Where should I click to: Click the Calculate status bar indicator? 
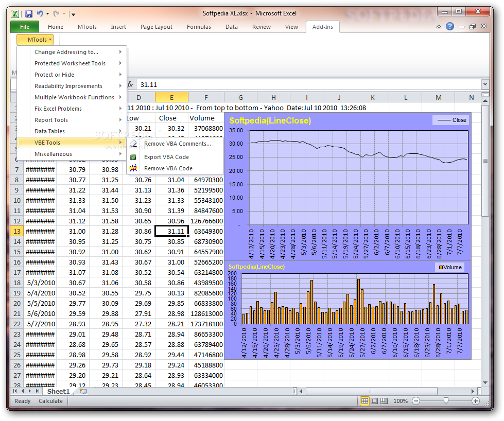pyautogui.click(x=51, y=401)
